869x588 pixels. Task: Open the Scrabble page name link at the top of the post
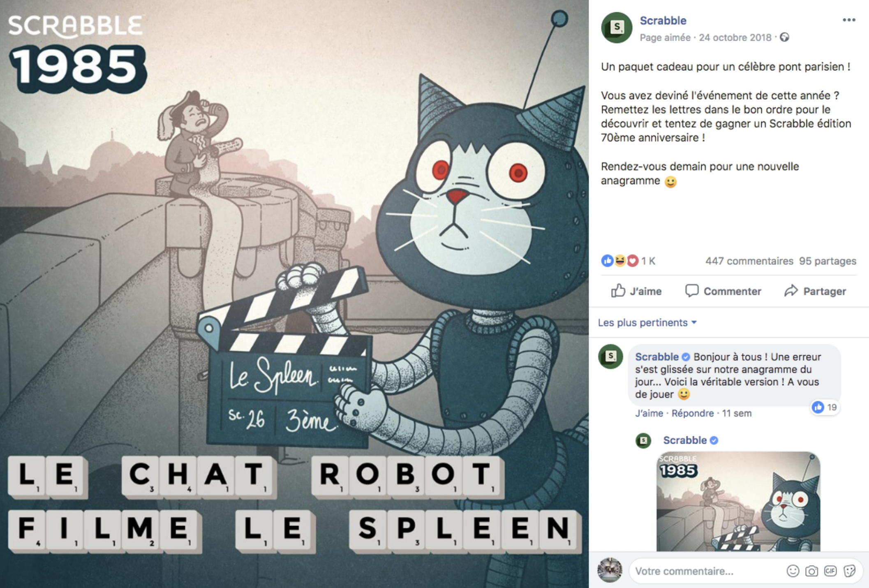[663, 21]
